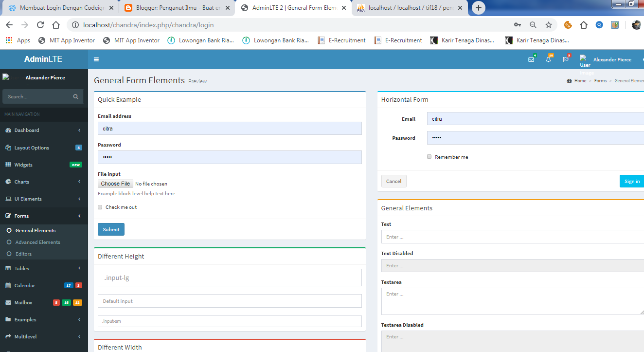The width and height of the screenshot is (644, 352).
Task: Expand the Charts menu chevron
Action: coord(79,182)
